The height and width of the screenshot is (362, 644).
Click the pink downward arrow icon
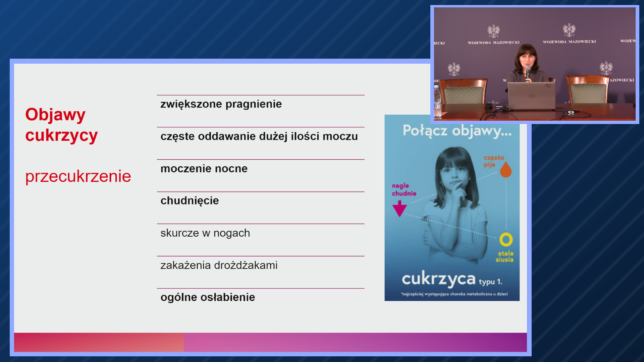[399, 208]
